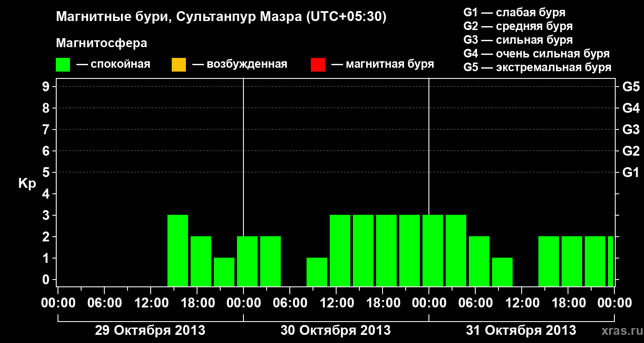
Task: Click the '30 Октября 2013' date label
Action: (x=335, y=331)
